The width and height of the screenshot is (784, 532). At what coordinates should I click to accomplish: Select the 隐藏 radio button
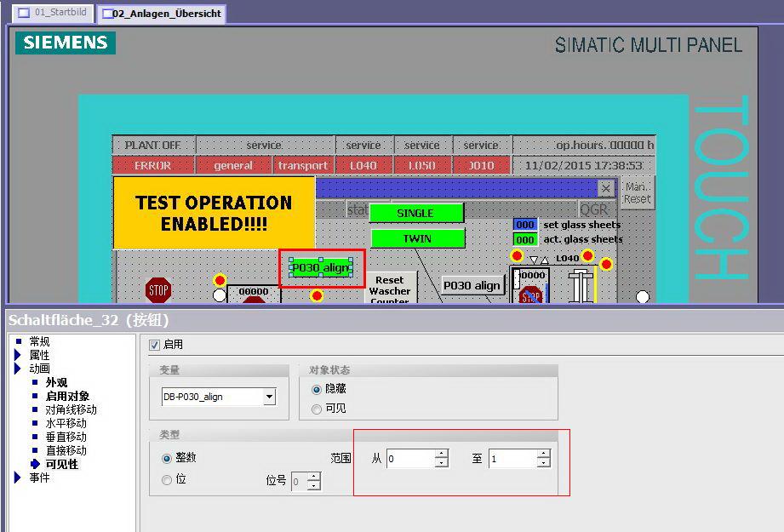point(316,389)
